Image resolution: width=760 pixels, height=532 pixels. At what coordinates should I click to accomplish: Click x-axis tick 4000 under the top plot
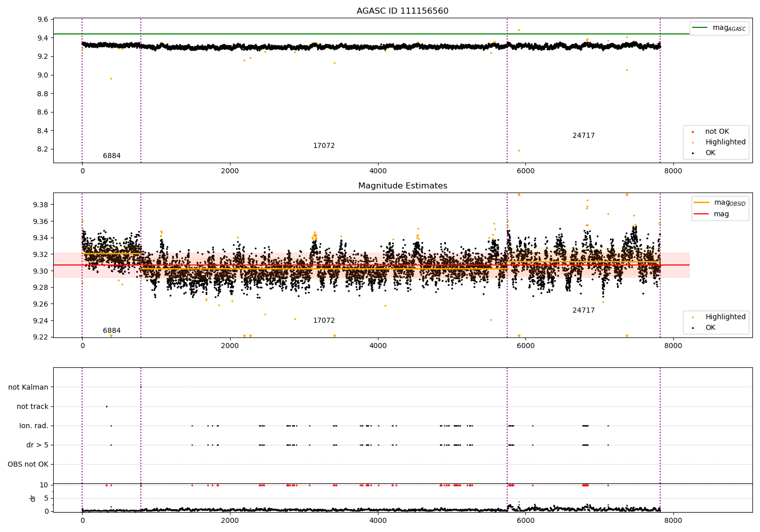378,171
